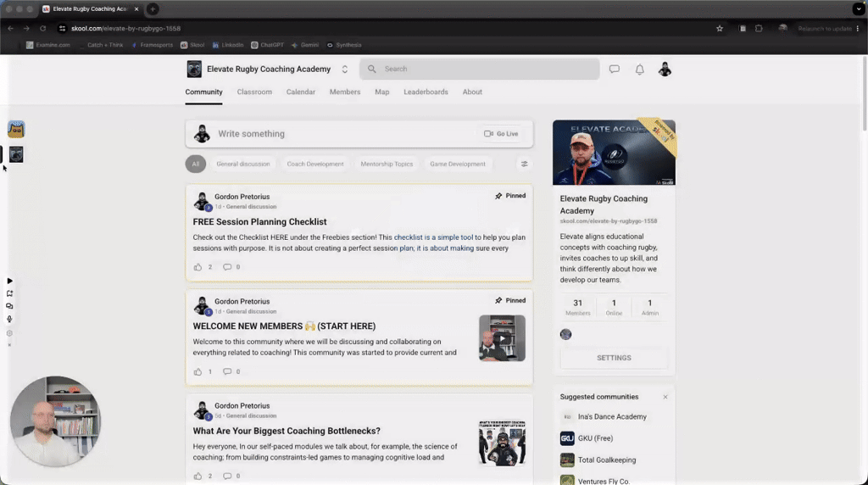The image size is (868, 485).
Task: Click the Go Live button
Action: 501,134
